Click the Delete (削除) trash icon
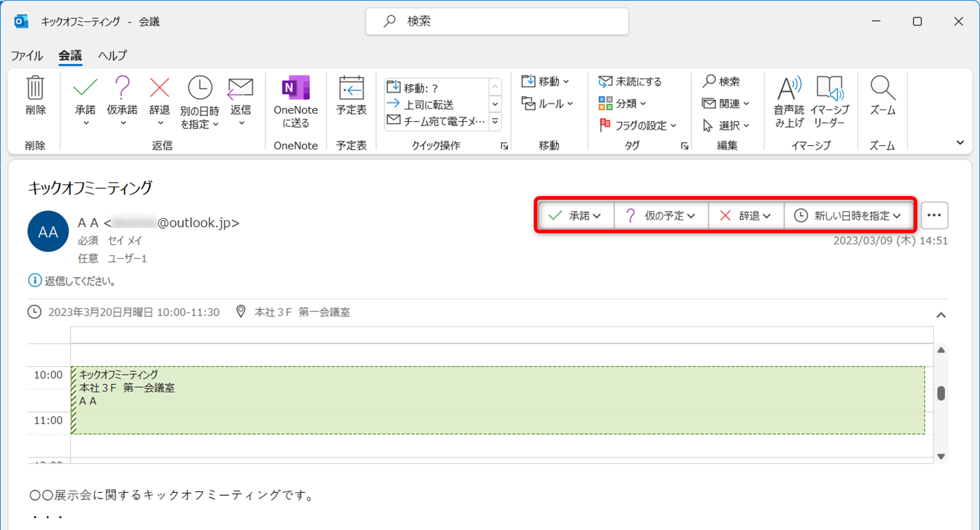 [x=35, y=89]
